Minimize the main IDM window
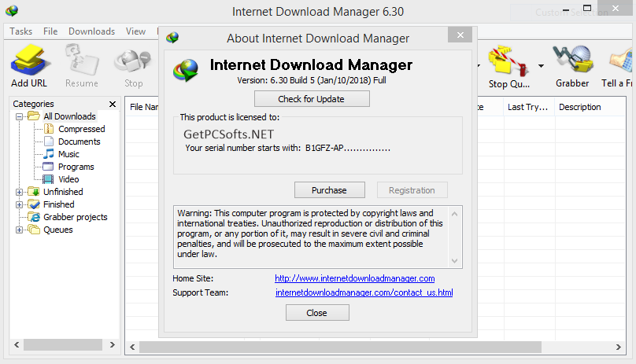 566,9
